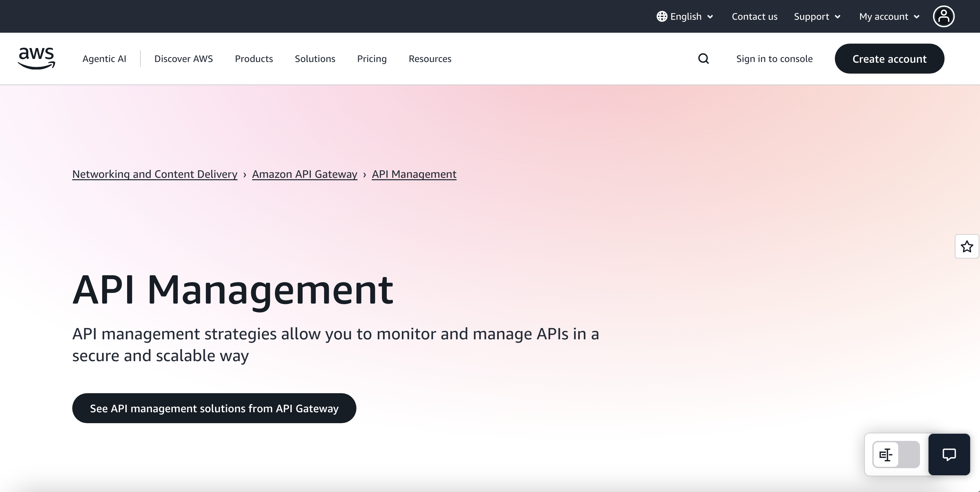
Task: Toggle the text selection assistant switch
Action: click(896, 454)
